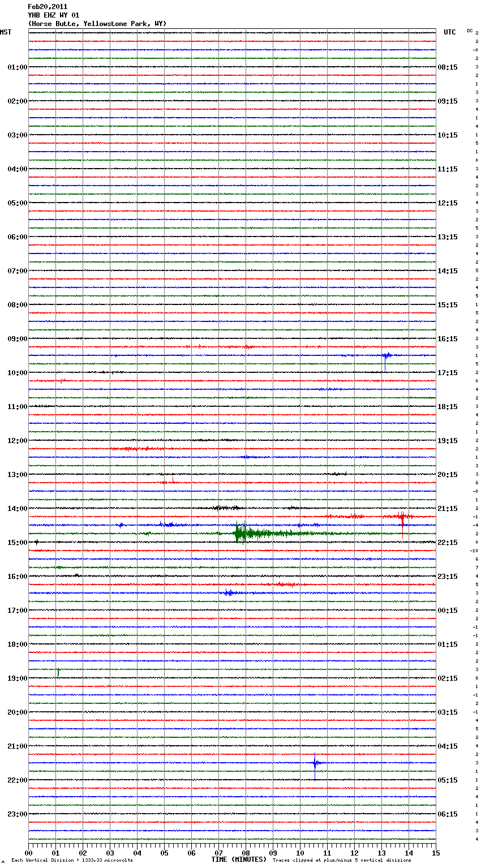481x868 pixels.
Task: Click the 23:15 UTC time label
Action: pyautogui.click(x=448, y=577)
